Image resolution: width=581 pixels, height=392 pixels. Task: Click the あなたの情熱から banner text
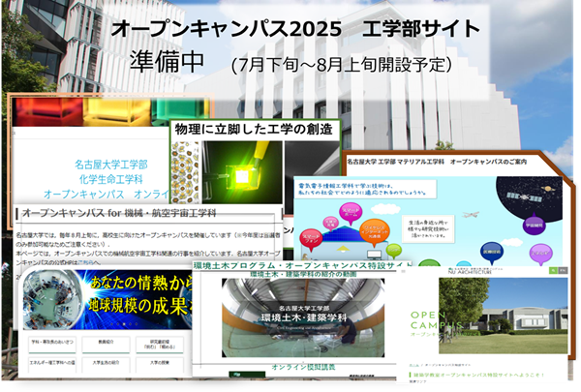tap(141, 283)
